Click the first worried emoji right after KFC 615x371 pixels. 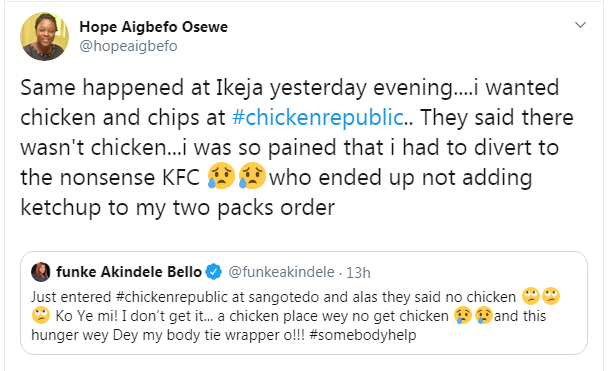coord(221,176)
